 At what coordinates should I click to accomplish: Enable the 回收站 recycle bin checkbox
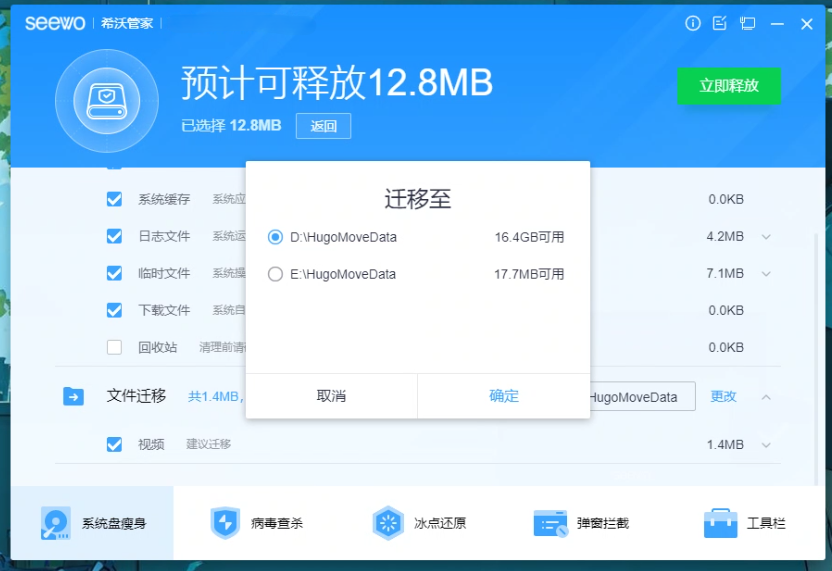(115, 347)
